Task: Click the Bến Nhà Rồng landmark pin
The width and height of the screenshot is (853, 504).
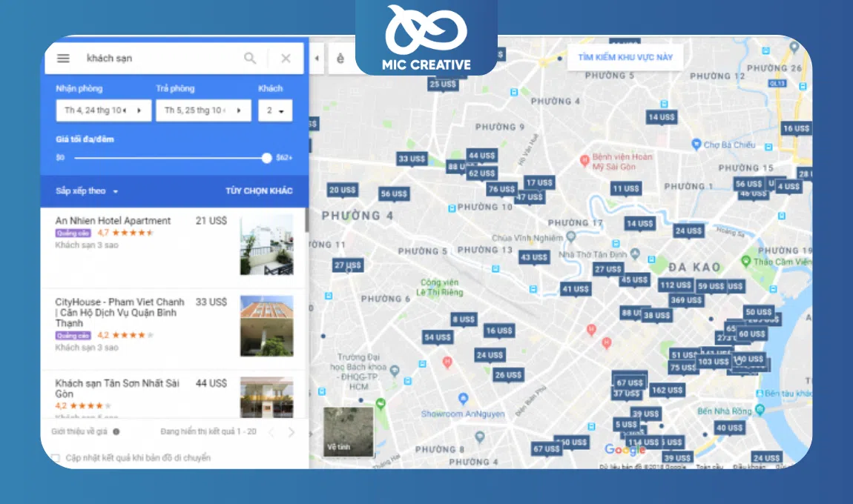Action: pyautogui.click(x=760, y=410)
